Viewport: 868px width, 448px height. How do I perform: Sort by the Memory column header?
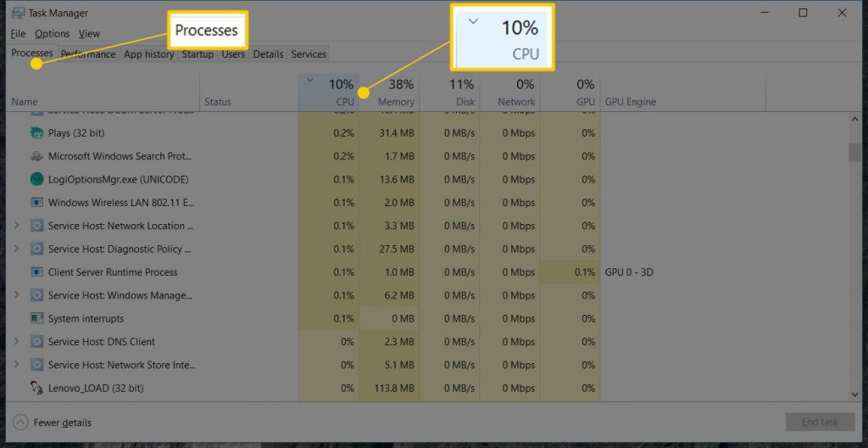[389, 93]
